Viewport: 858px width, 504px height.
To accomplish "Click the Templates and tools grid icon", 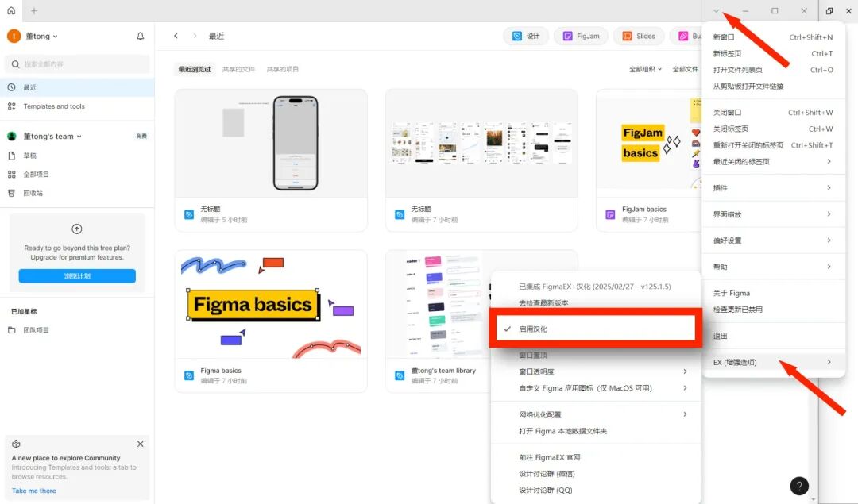I will coord(11,106).
